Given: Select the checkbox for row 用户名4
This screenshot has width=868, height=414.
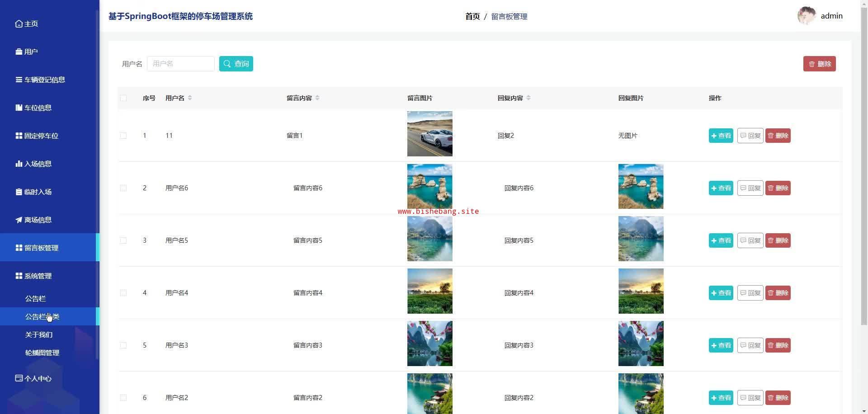Looking at the screenshot, I should pyautogui.click(x=123, y=293).
